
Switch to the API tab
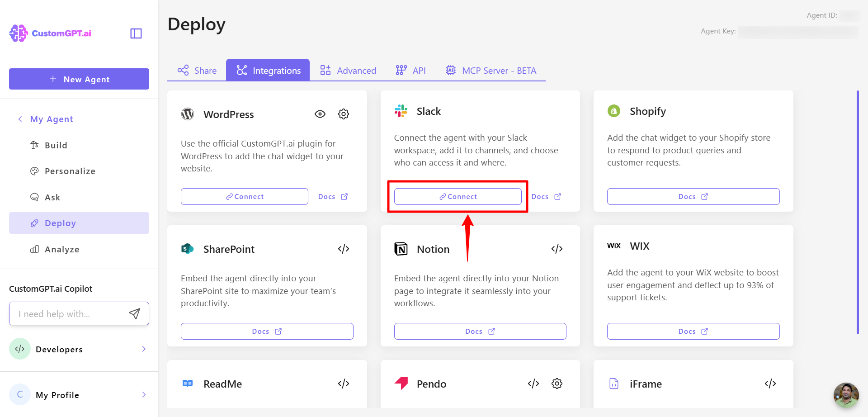coord(410,71)
